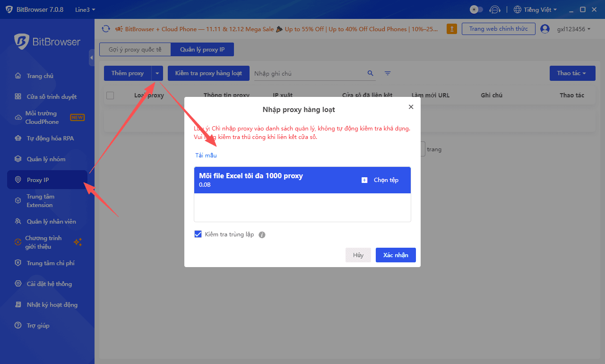Click the user avatar icon
Viewport: 605px width, 364px height.
click(545, 29)
